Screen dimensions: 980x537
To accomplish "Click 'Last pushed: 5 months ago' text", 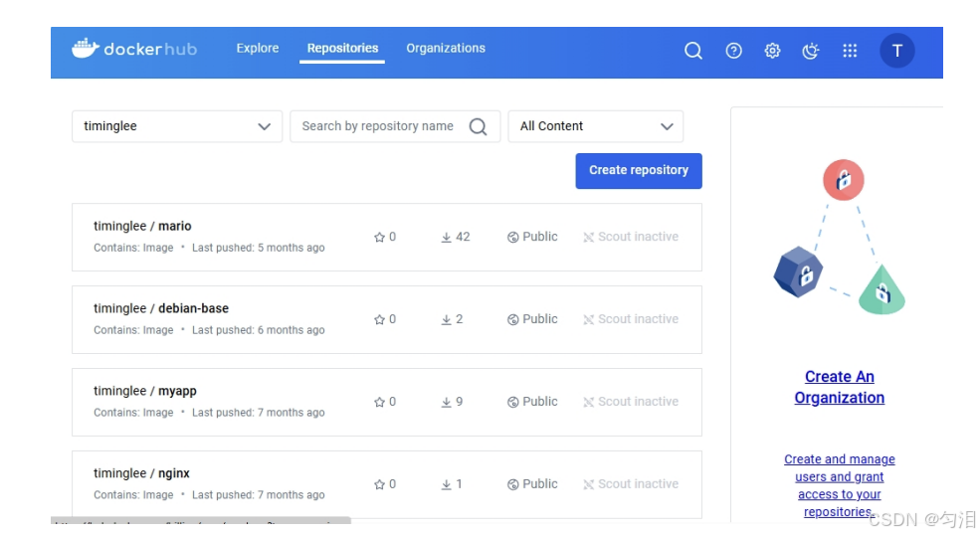I will click(258, 248).
